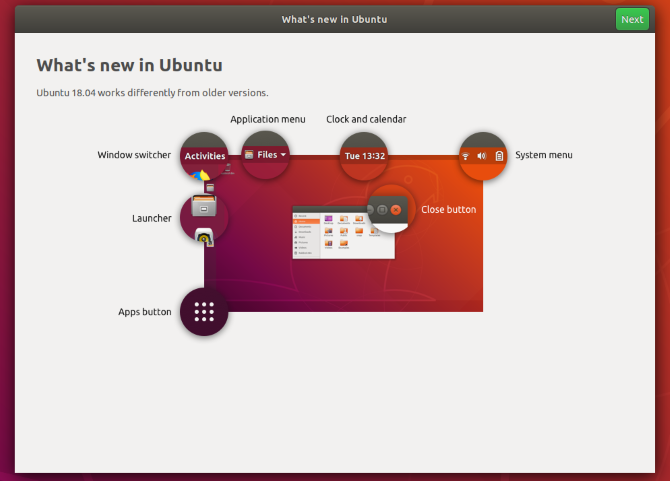Click the 'Window switcher' label

134,155
